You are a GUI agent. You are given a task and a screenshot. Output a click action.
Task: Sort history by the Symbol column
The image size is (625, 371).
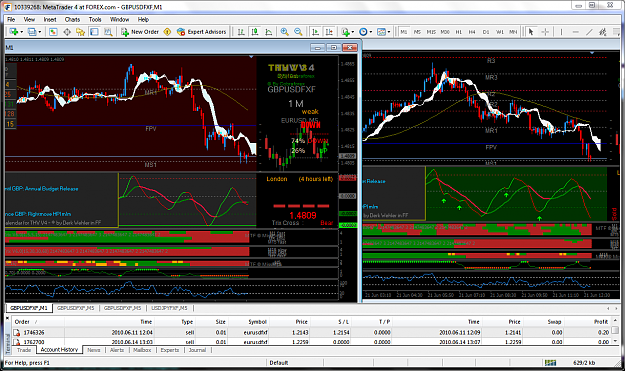[250, 322]
